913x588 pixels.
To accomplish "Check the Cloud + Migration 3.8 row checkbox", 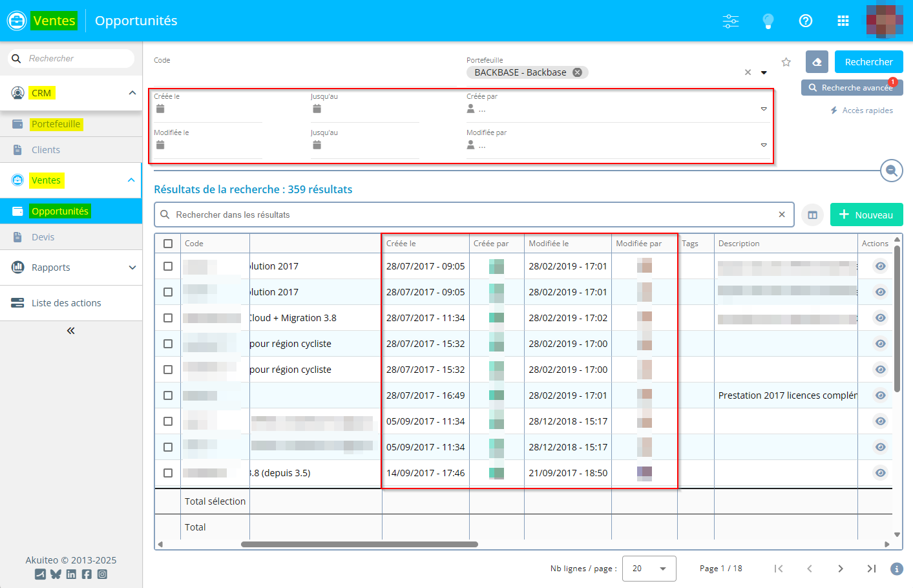I will [x=168, y=318].
